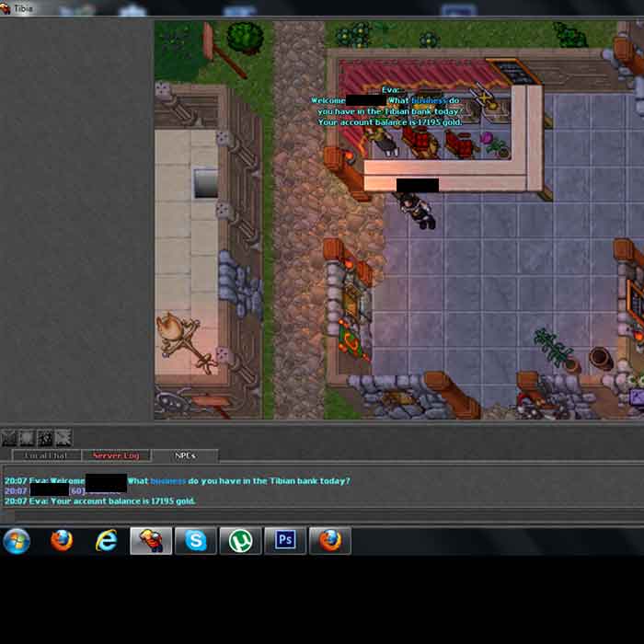
Task: Select the NPCs chat tab
Action: [185, 455]
